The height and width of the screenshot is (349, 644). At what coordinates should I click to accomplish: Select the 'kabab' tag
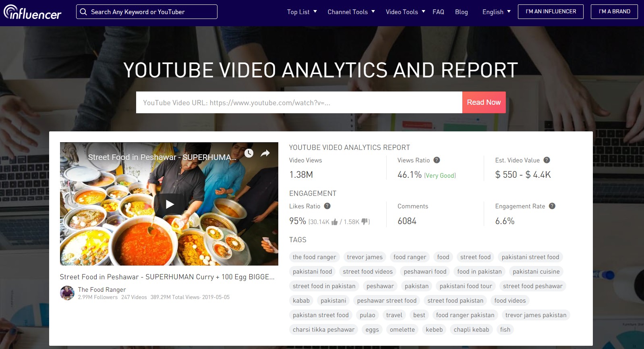point(301,301)
